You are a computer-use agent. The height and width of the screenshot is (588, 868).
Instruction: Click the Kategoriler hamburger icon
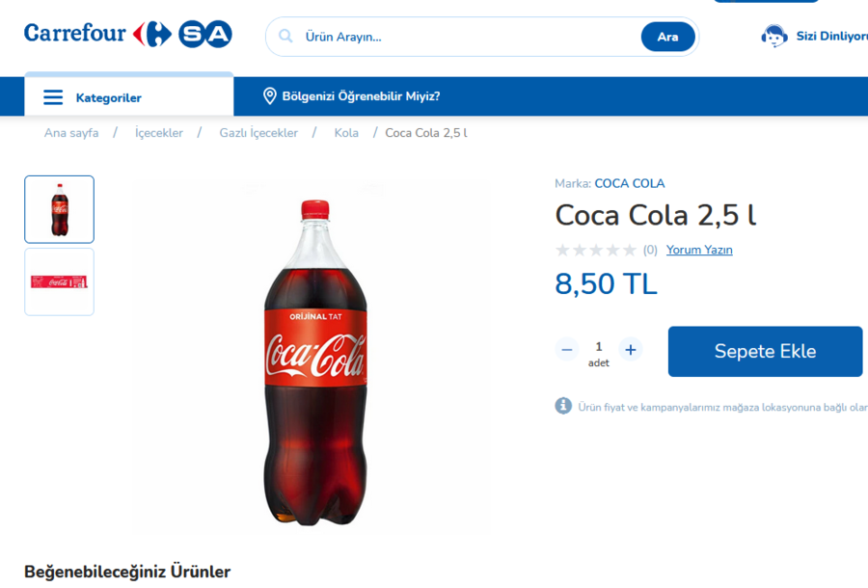[x=54, y=97]
